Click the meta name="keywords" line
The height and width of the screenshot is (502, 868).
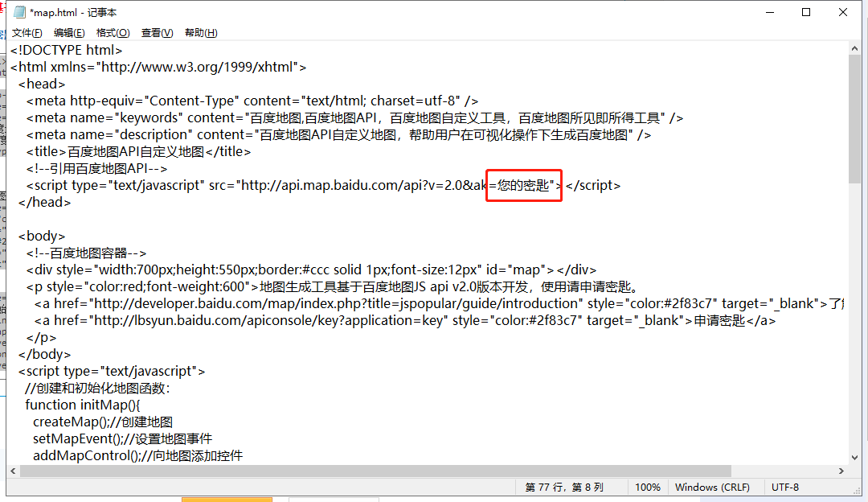tap(354, 117)
